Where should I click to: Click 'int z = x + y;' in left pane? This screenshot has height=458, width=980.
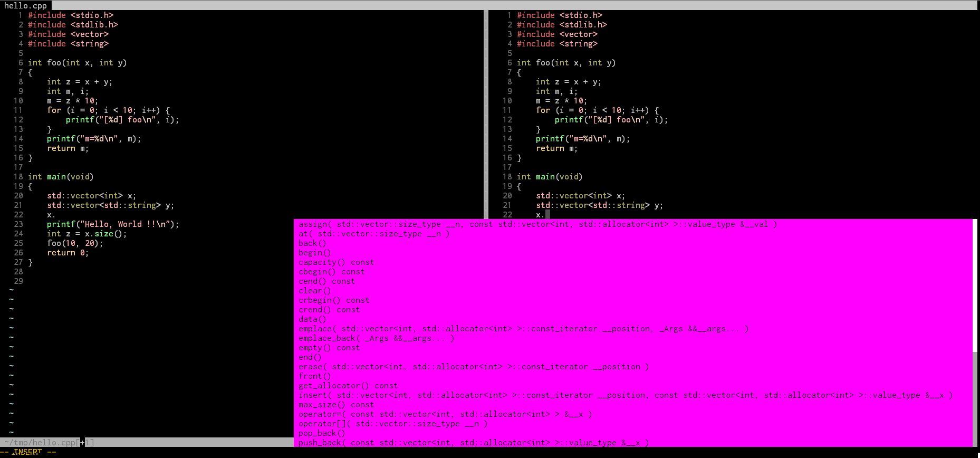pos(80,82)
